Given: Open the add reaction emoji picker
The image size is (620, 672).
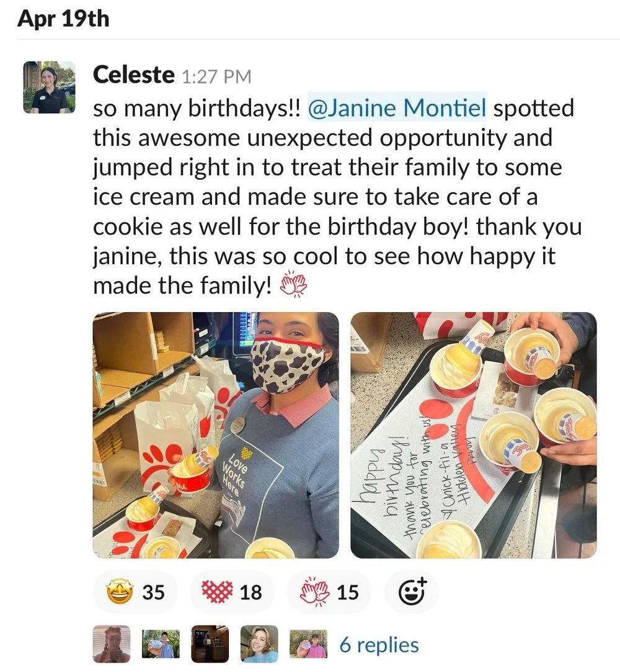Looking at the screenshot, I should 412,592.
